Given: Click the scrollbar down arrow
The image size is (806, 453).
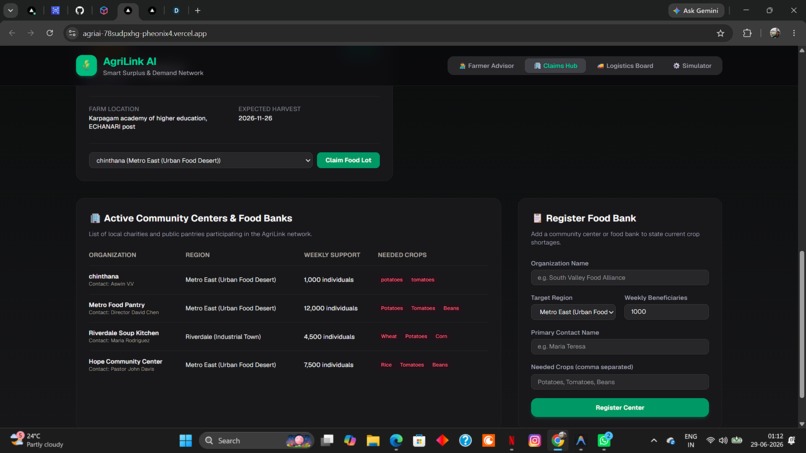Looking at the screenshot, I should pyautogui.click(x=801, y=424).
